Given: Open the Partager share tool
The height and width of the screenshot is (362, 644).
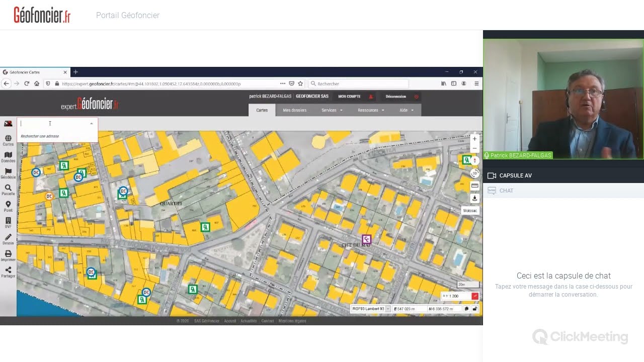Looking at the screenshot, I should (8, 272).
